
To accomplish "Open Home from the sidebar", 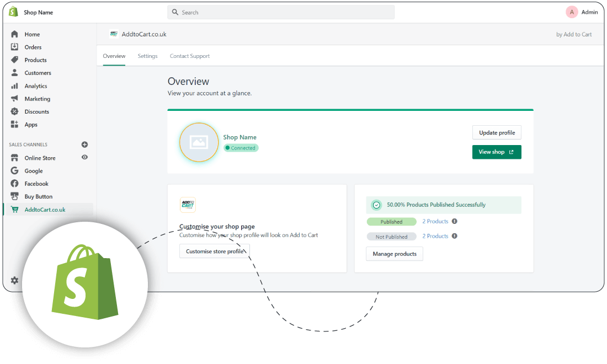I will [32, 34].
